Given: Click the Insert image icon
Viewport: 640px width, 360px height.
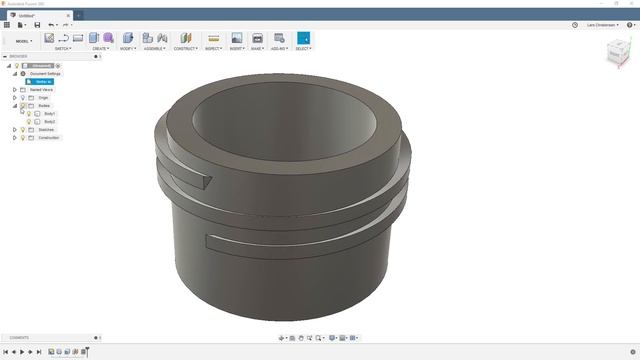Looking at the screenshot, I should click(x=237, y=38).
